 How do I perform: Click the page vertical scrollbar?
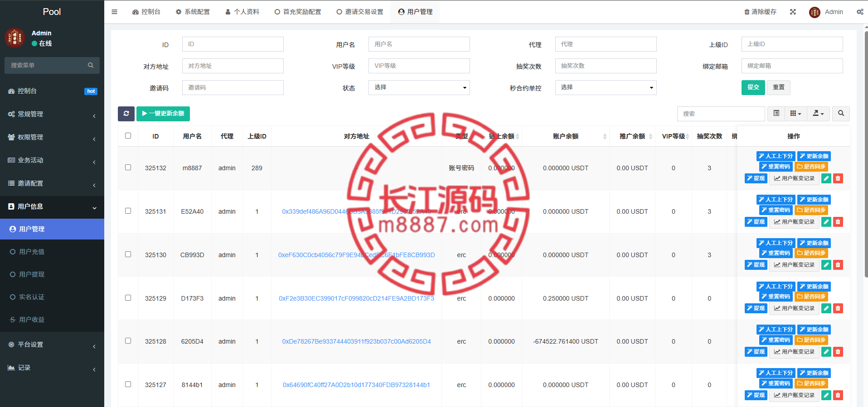tap(866, 154)
